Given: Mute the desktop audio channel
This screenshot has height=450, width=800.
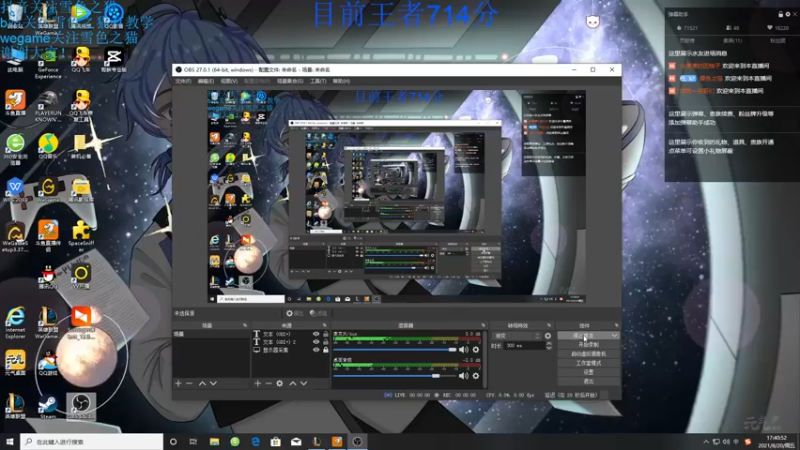Looking at the screenshot, I should tap(463, 376).
